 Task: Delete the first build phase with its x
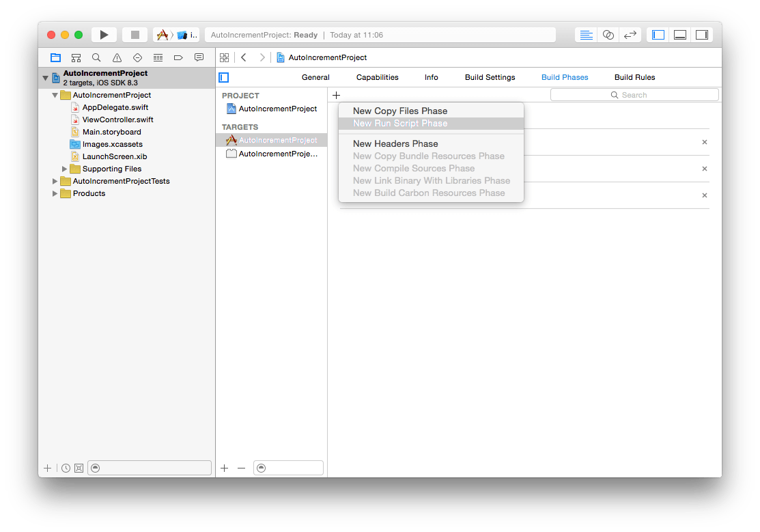pos(705,142)
